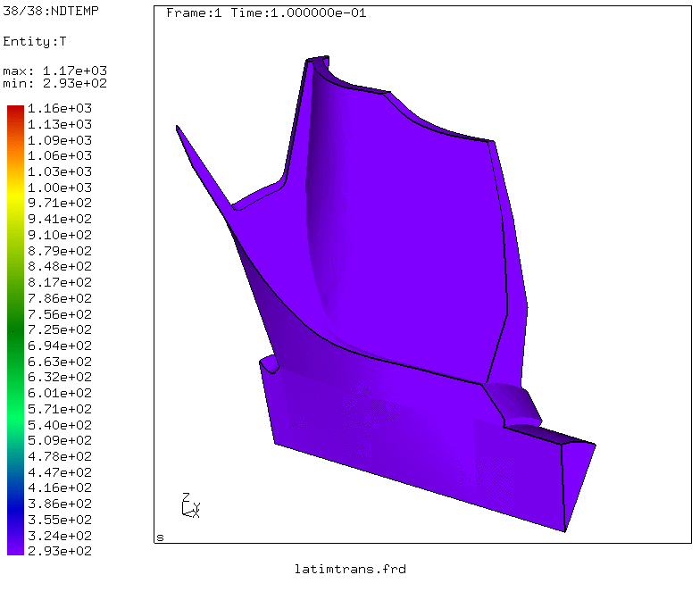Click legend value 1.13e+03
Image resolution: width=700 pixels, height=600 pixels.
pyautogui.click(x=60, y=124)
